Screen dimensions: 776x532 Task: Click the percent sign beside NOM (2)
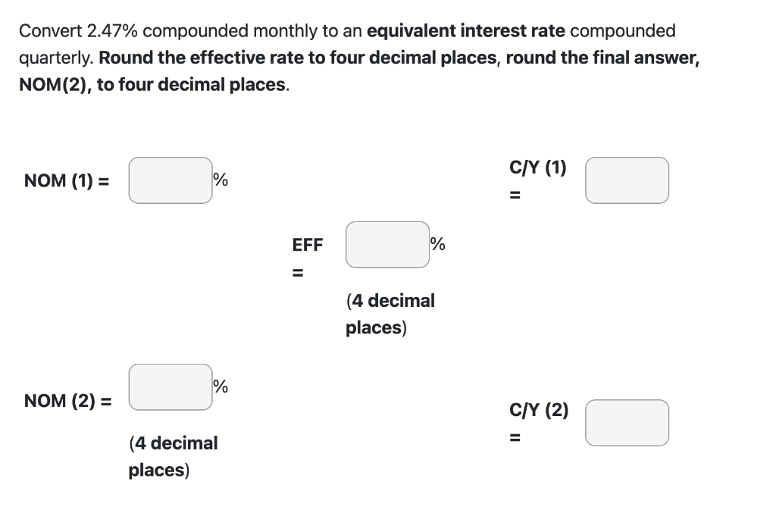click(219, 386)
